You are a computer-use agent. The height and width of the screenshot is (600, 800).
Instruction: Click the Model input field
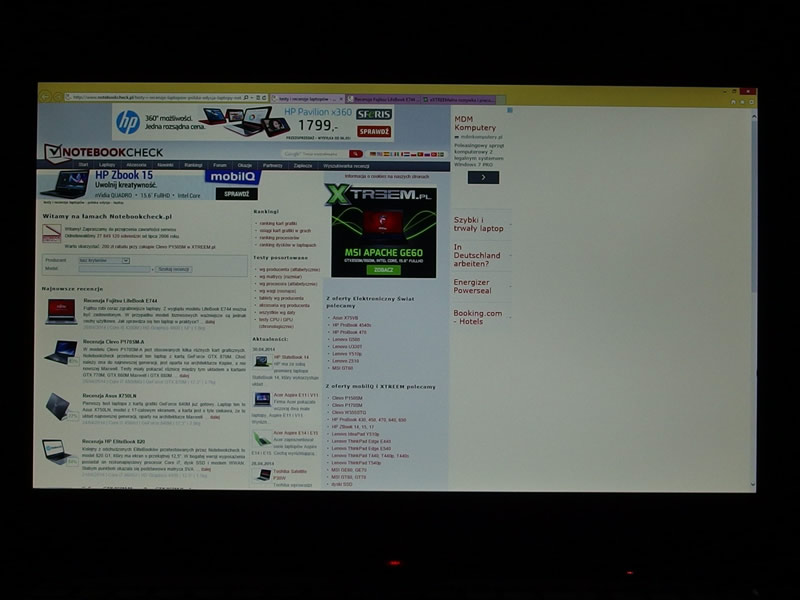pos(114,269)
